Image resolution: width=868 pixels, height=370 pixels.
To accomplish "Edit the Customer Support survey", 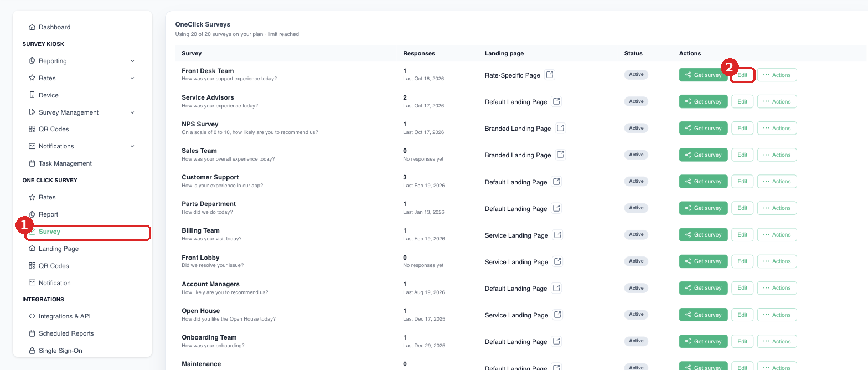I will point(742,181).
